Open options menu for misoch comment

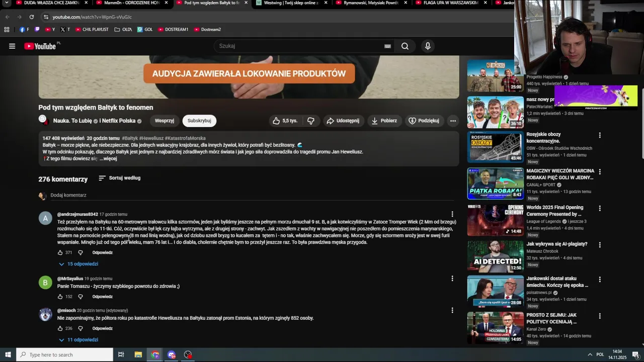[452, 310]
